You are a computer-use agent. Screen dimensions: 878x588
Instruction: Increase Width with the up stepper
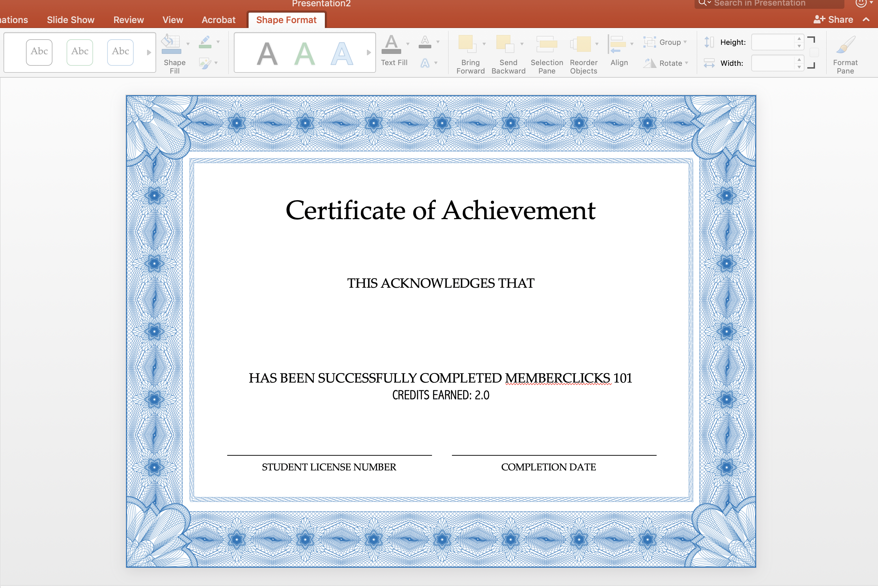(799, 59)
